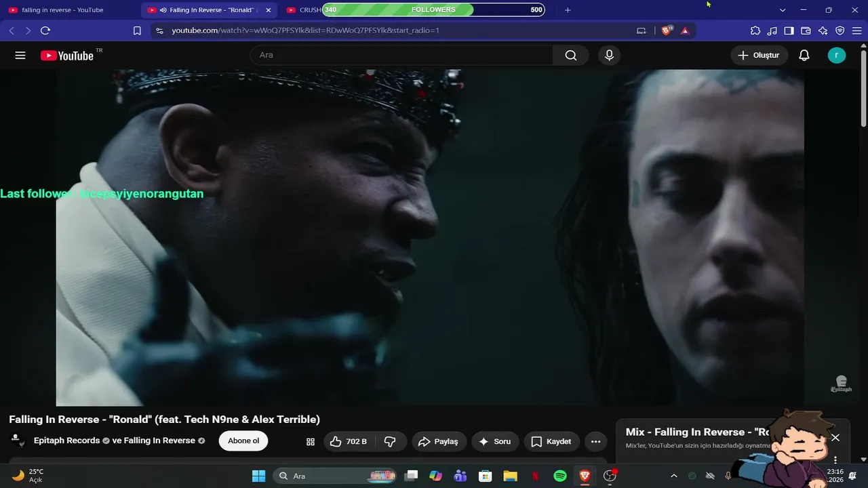Viewport: 868px width, 488px height.
Task: Toggle the browser sidebar panel
Action: click(x=789, y=30)
